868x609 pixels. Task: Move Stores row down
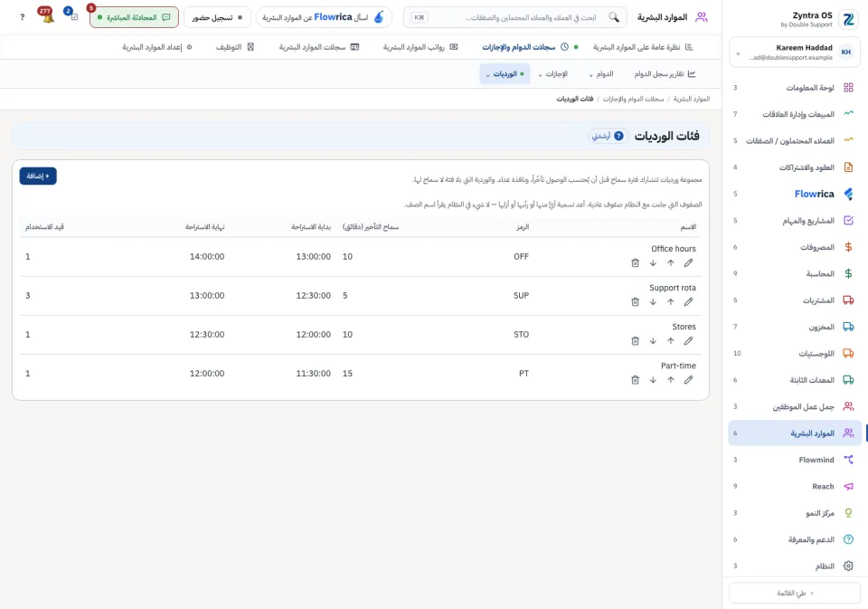(653, 341)
